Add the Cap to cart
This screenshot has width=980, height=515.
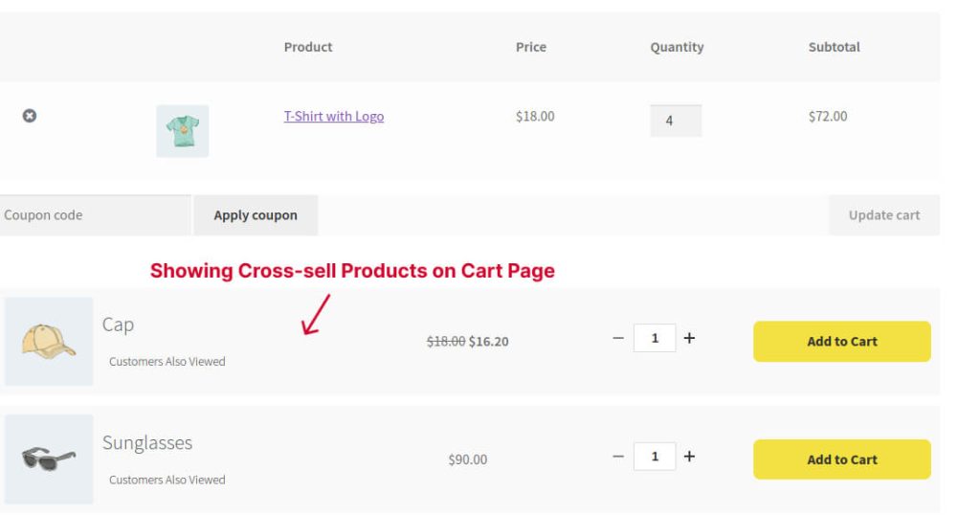pos(841,342)
